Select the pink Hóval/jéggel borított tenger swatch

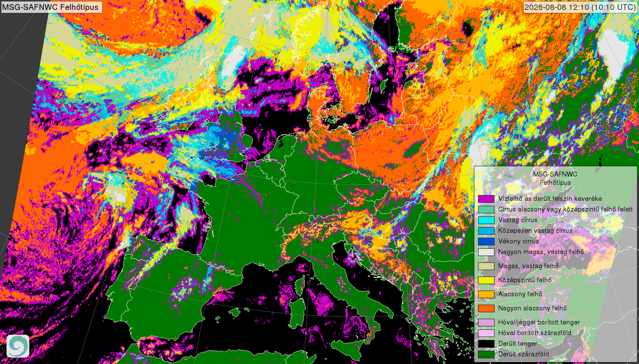[486, 323]
